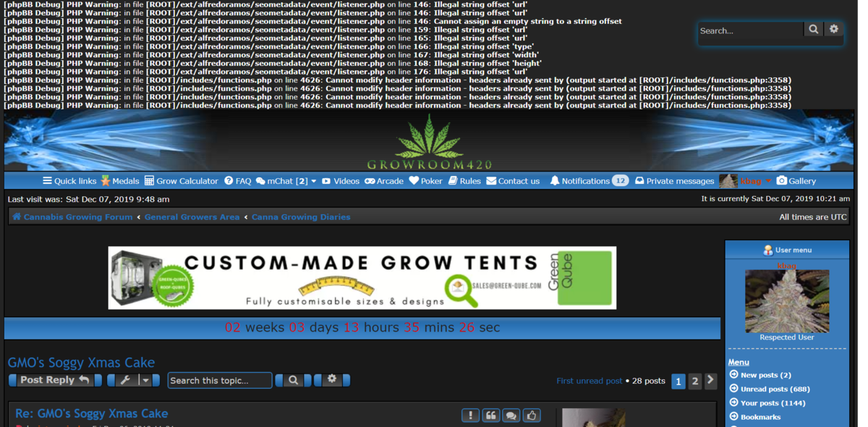Click the Custom-Made Grow Tents banner
This screenshot has width=868, height=427.
362,278
